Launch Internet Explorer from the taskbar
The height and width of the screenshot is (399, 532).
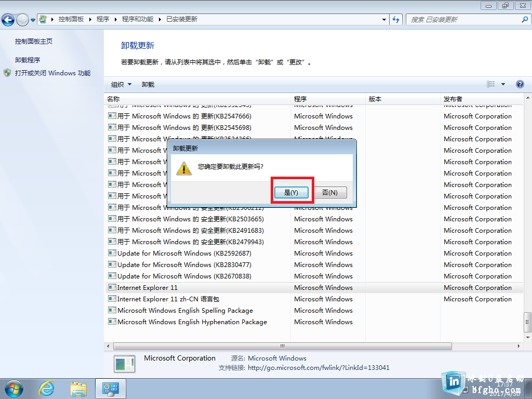[x=46, y=389]
